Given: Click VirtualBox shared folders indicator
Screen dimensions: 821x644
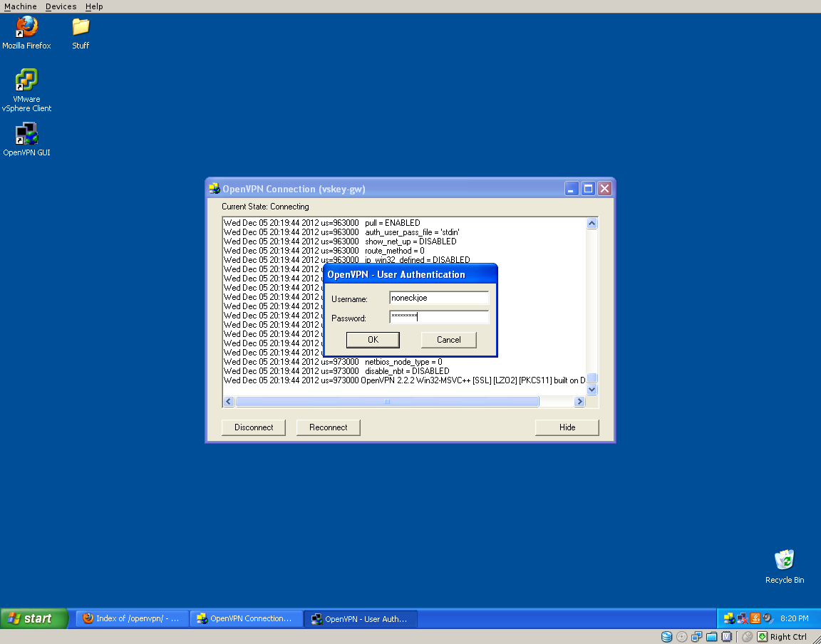Looking at the screenshot, I should [711, 637].
